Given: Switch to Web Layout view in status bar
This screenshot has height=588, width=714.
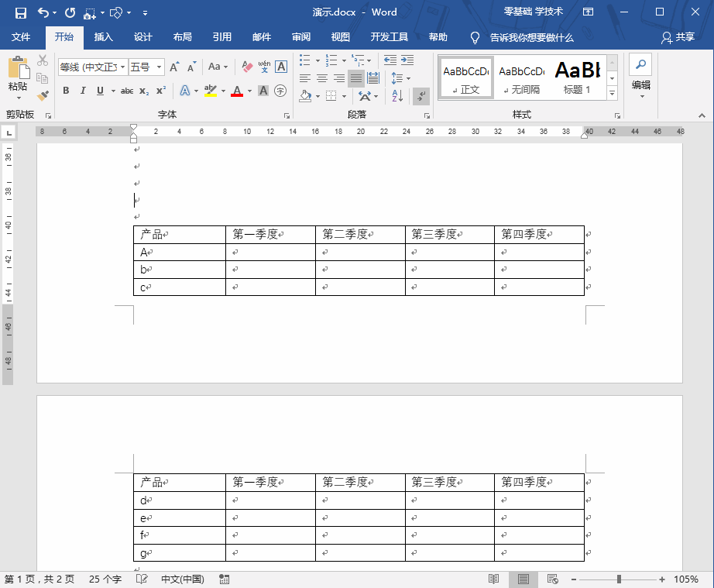Looking at the screenshot, I should pyautogui.click(x=553, y=579).
